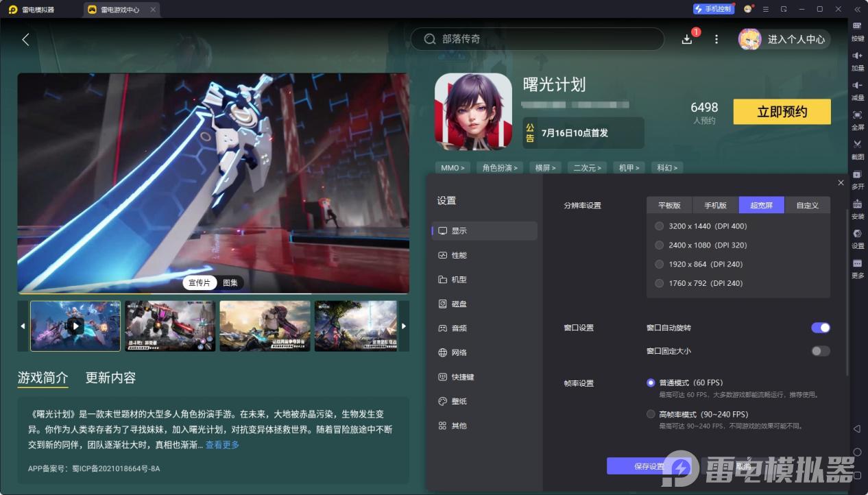Click the 加量 volume up icon

(x=857, y=60)
